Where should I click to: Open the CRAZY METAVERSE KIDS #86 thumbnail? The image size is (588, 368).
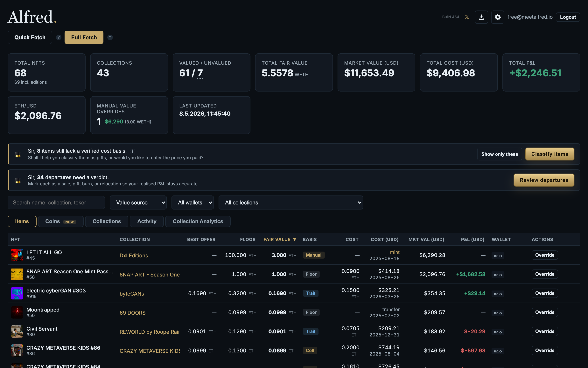coord(17,350)
